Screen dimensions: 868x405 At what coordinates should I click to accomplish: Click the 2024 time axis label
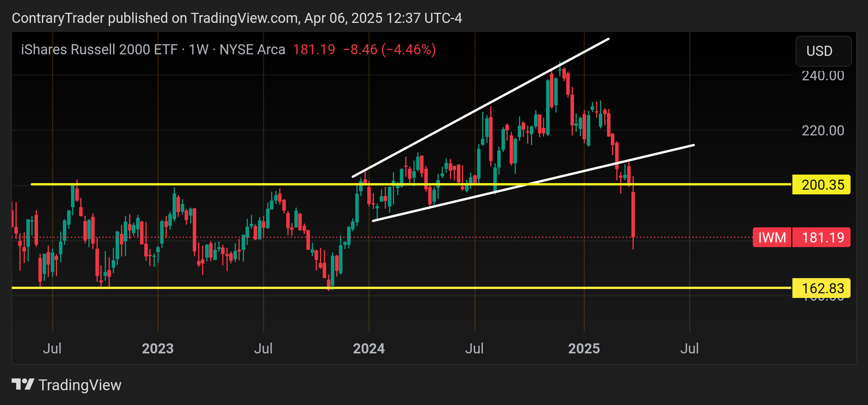[369, 348]
